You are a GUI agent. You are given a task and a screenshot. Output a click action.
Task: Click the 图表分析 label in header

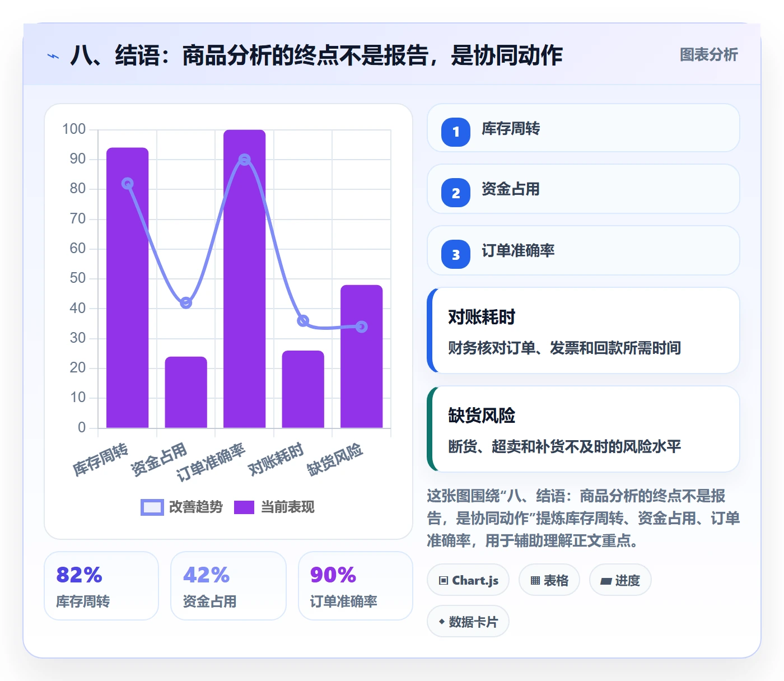[x=708, y=54]
